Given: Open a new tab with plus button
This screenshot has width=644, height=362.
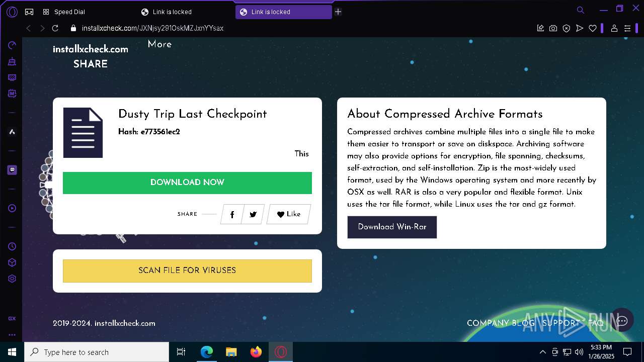Looking at the screenshot, I should 338,12.
